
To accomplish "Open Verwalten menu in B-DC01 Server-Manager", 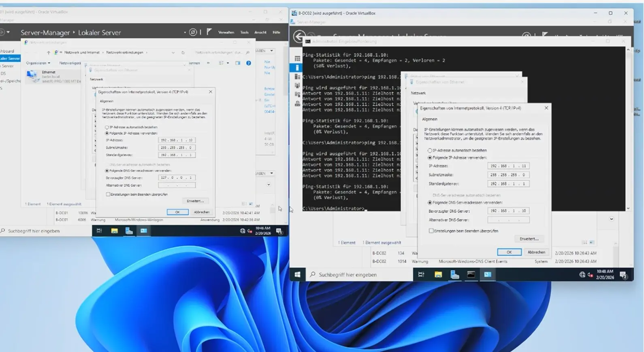I will pyautogui.click(x=226, y=32).
